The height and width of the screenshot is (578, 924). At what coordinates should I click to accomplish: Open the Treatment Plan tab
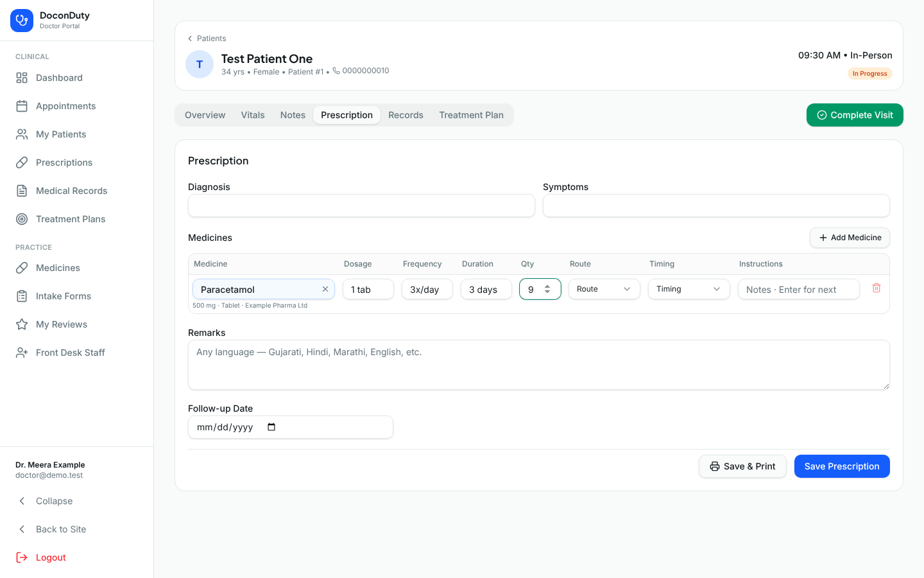pyautogui.click(x=471, y=115)
